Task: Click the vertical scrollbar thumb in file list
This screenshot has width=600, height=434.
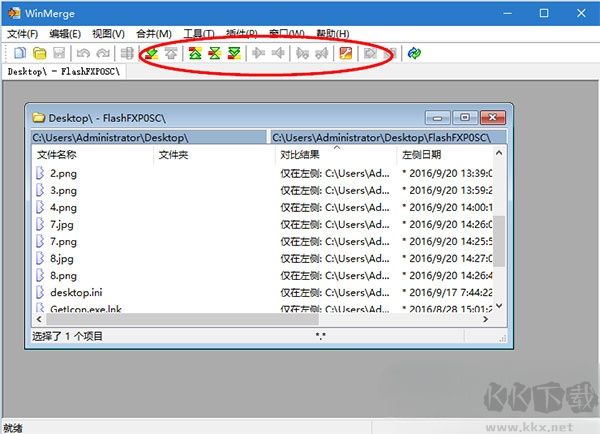Action: pyautogui.click(x=499, y=241)
